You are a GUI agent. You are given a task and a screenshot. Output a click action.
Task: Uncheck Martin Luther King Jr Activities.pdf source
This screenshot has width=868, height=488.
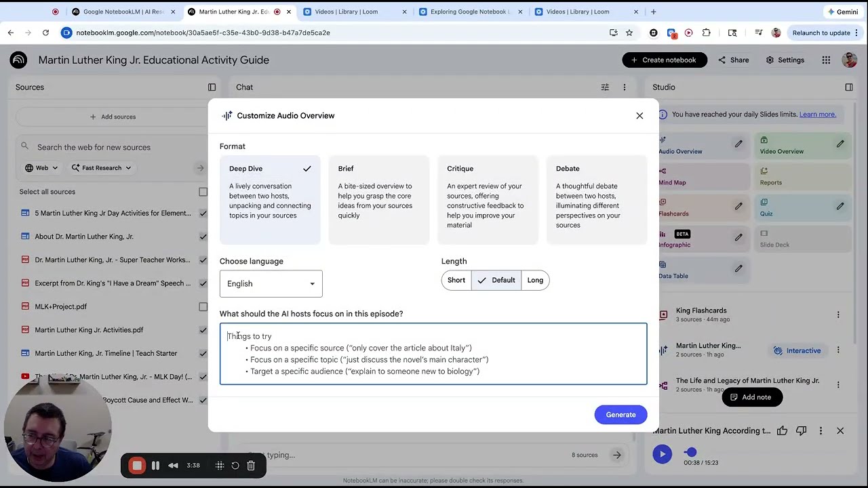click(203, 330)
